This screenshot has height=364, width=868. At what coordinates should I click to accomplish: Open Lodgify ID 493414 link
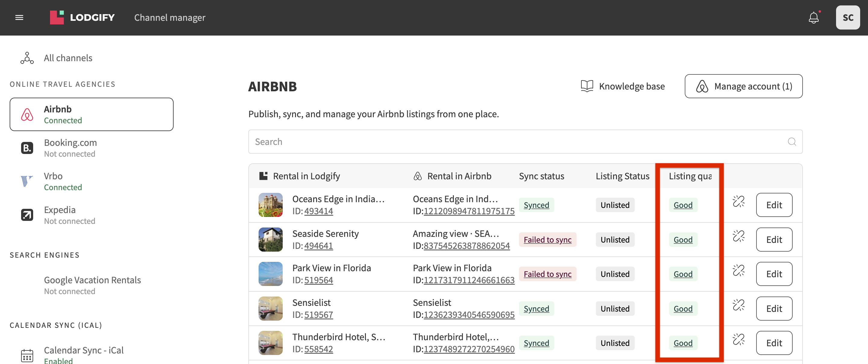pyautogui.click(x=319, y=211)
